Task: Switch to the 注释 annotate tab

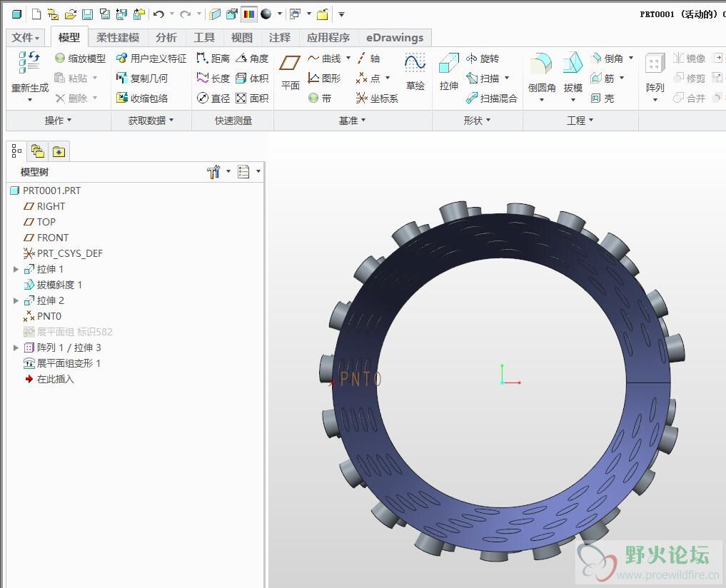Action: point(280,38)
